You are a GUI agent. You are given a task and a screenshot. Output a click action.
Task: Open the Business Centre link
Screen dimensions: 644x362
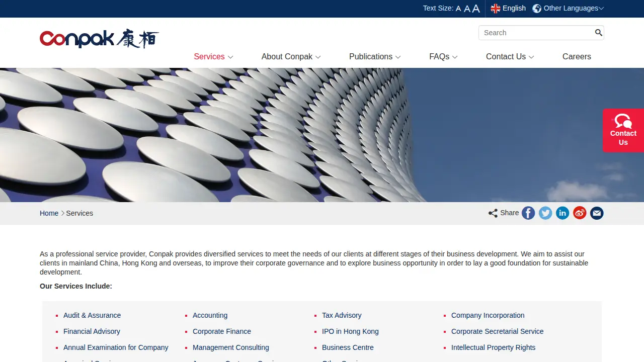click(348, 347)
